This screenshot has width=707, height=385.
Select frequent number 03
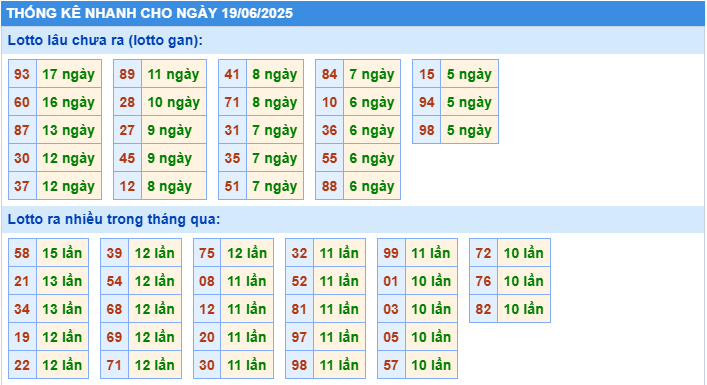pos(391,309)
